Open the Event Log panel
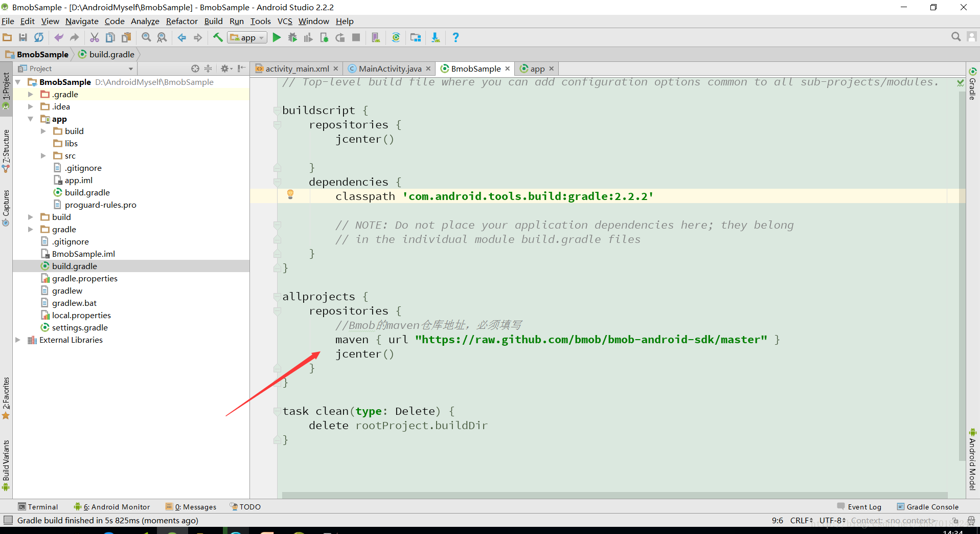This screenshot has height=534, width=980. [x=859, y=507]
